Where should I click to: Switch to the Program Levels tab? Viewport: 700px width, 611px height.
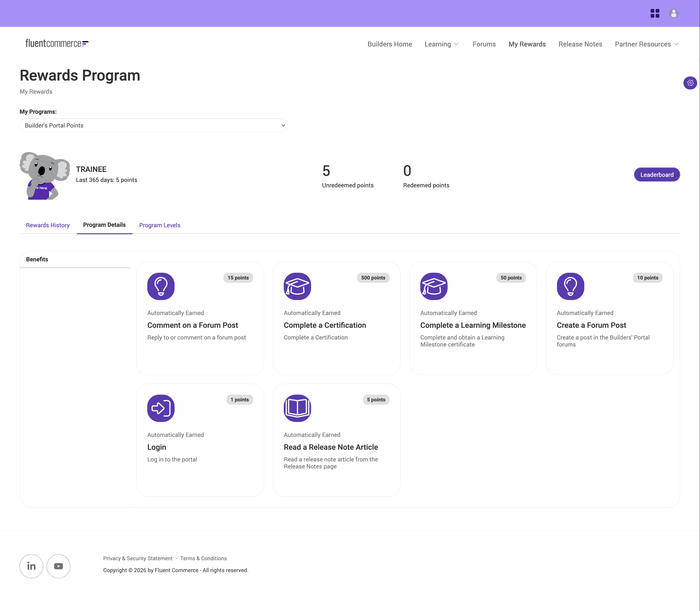[x=160, y=225]
